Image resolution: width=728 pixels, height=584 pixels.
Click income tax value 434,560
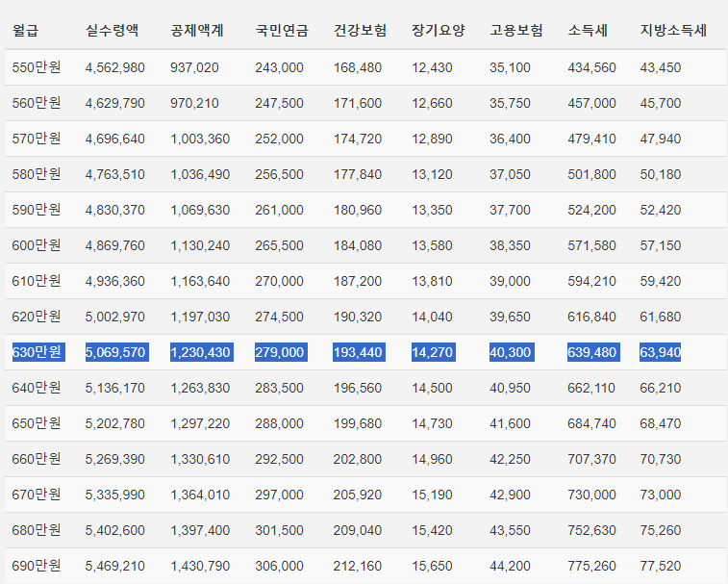(592, 68)
